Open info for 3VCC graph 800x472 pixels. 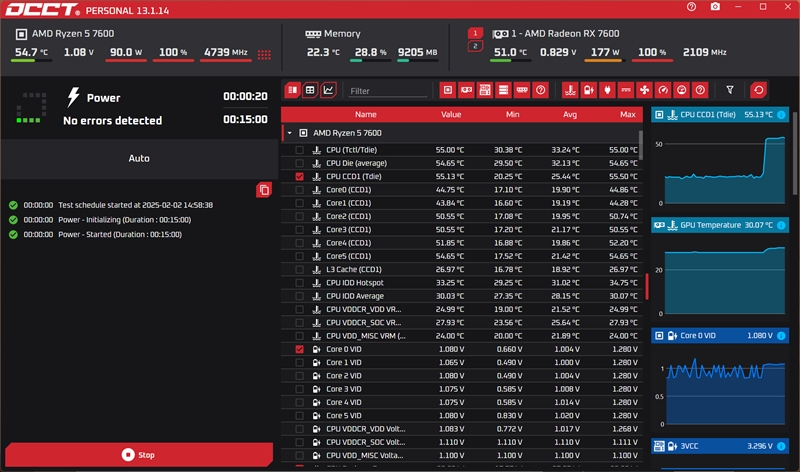(781, 446)
